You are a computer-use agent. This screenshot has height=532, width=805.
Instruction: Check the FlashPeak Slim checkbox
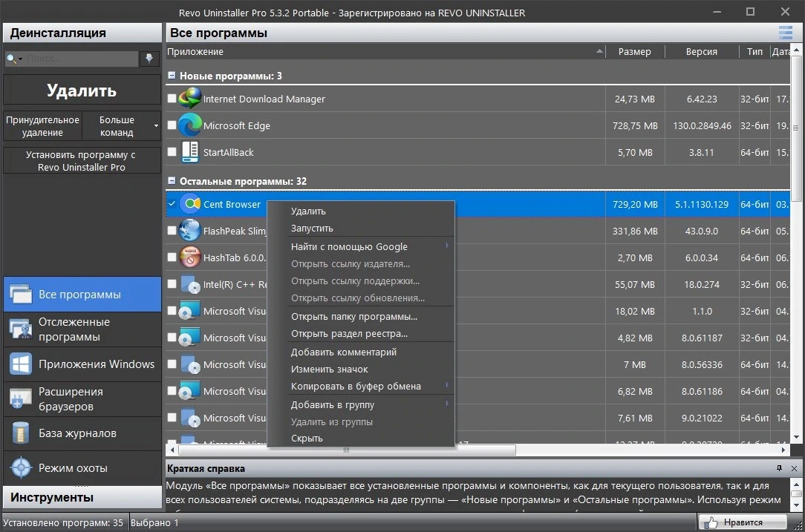tap(172, 230)
